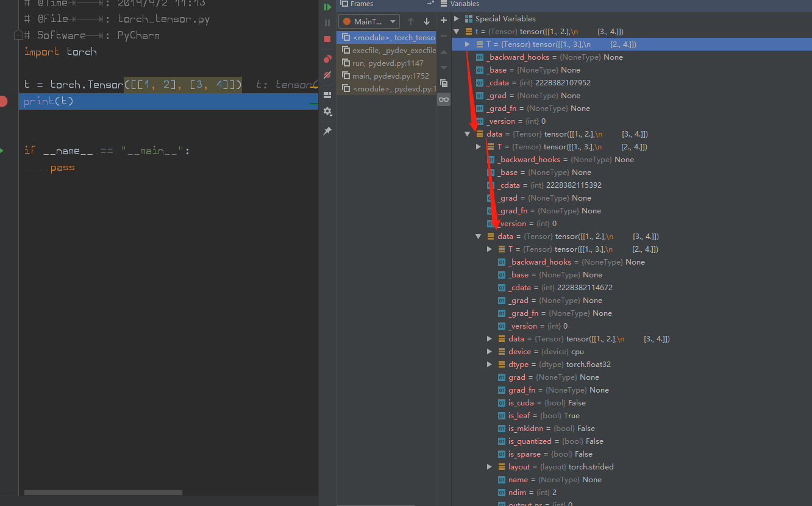812x506 pixels.
Task: Stop the debug session with red square
Action: [x=327, y=38]
